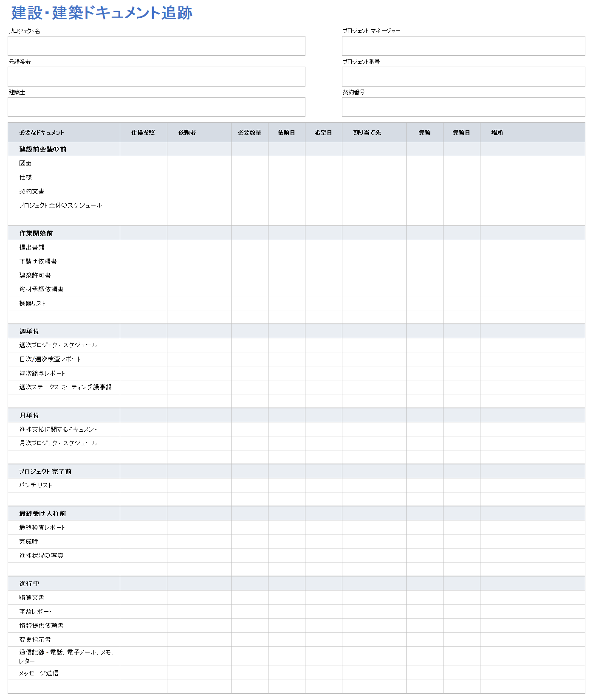Click the 機器リスト row label
Image resolution: width=593 pixels, height=700 pixels.
32,303
